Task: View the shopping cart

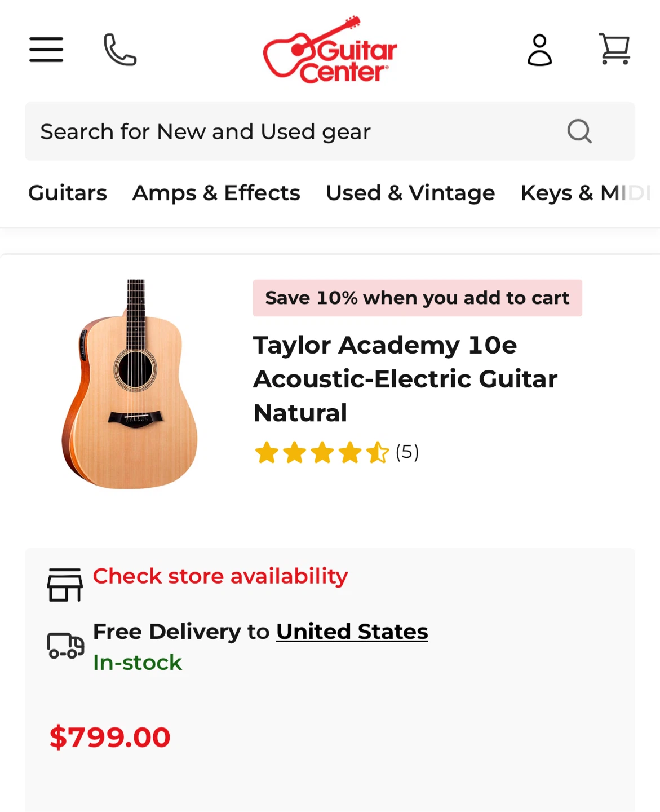Action: click(614, 49)
